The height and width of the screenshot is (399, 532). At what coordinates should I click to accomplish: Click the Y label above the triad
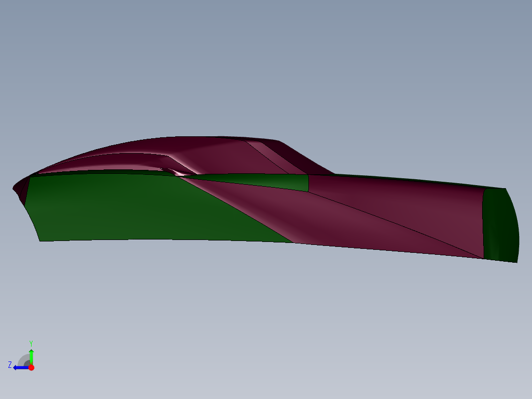31,344
